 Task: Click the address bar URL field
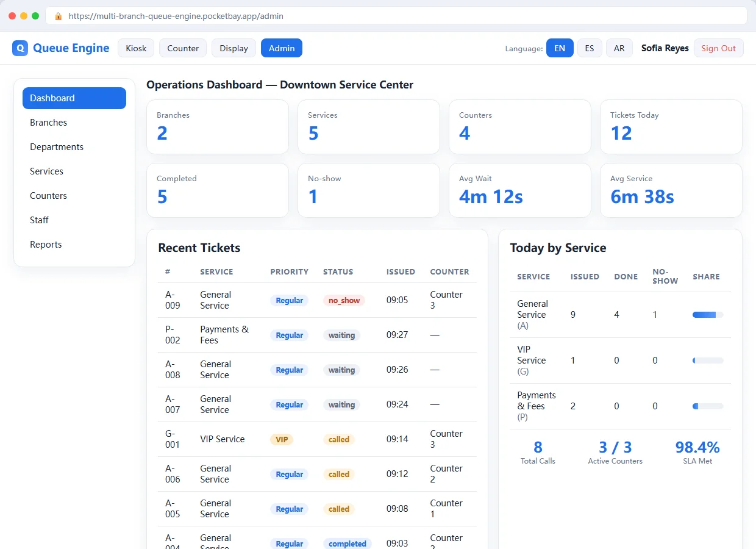(396, 16)
